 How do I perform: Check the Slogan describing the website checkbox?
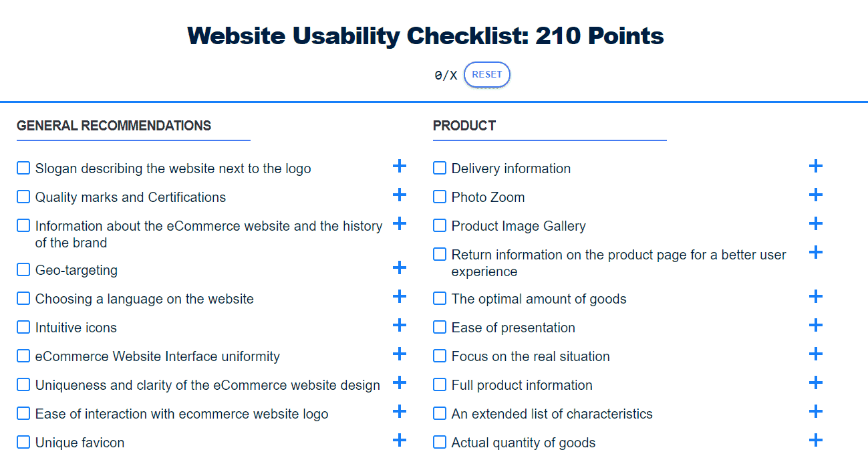(23, 168)
